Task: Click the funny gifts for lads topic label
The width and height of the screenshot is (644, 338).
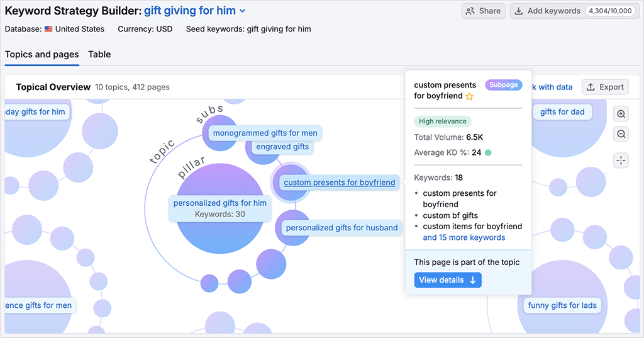Action: point(562,305)
